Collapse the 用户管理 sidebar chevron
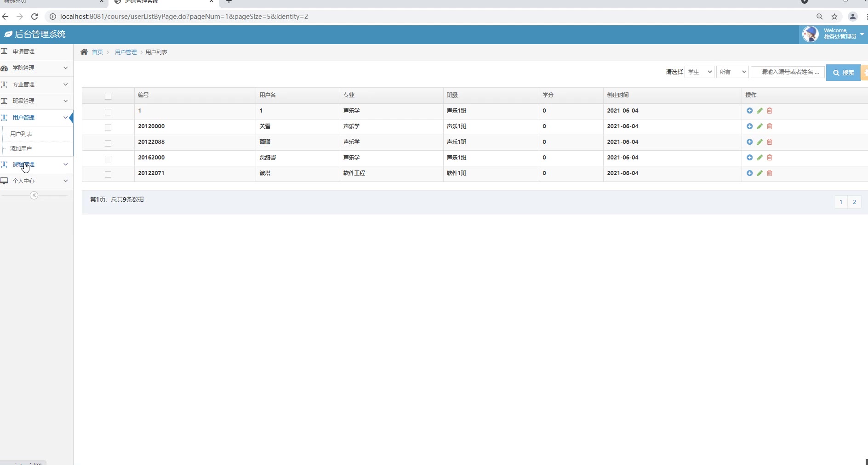 (x=65, y=118)
